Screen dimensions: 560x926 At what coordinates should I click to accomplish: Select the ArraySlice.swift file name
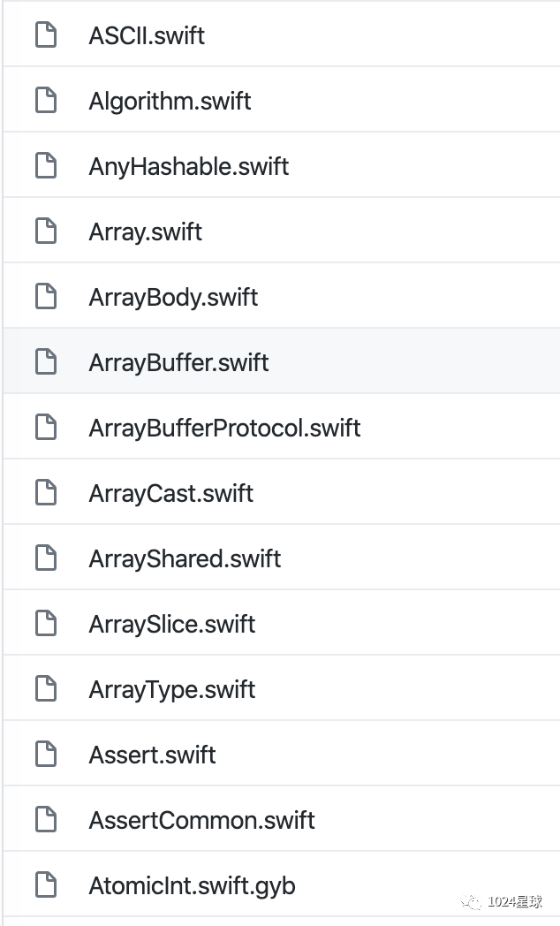pos(172,624)
